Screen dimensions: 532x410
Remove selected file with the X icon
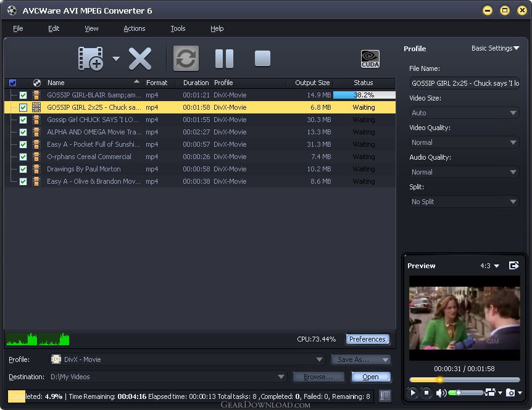click(139, 59)
